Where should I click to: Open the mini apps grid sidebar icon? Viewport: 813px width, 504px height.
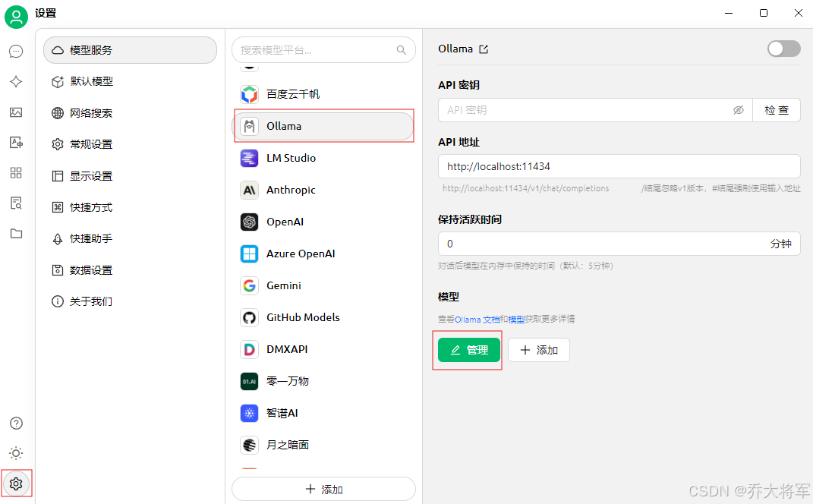tap(16, 172)
